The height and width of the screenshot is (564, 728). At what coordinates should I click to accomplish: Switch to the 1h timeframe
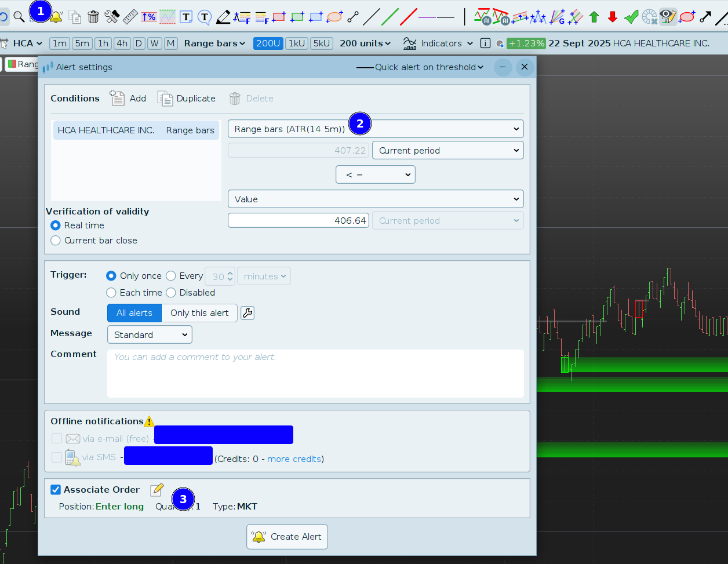pos(103,43)
